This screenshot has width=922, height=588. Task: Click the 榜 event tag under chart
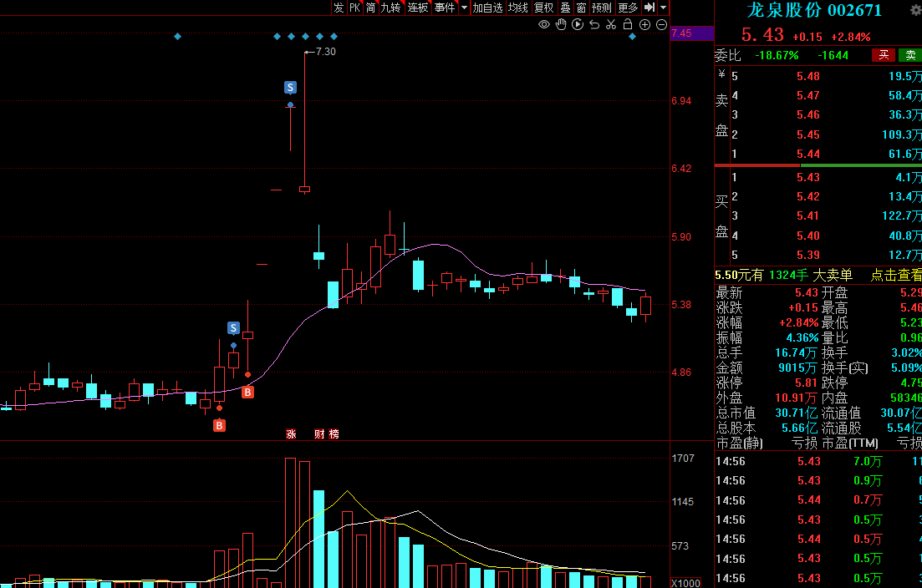pyautogui.click(x=334, y=434)
